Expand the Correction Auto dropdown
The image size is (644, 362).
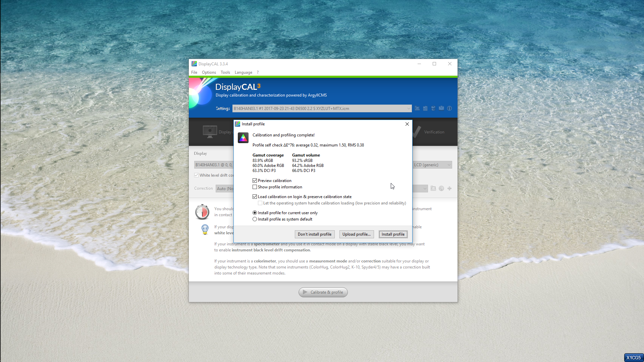tap(225, 189)
